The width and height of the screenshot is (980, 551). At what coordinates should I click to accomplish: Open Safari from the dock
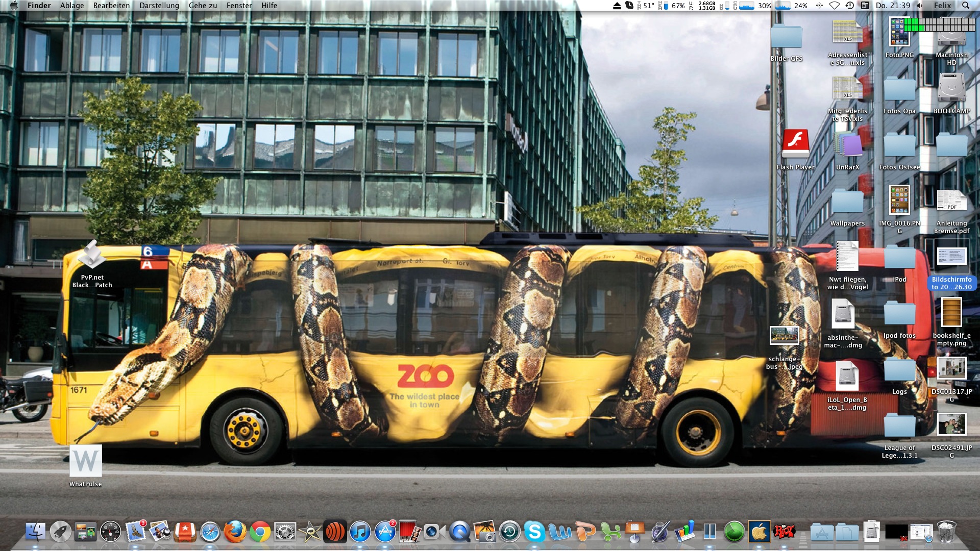coord(210,532)
